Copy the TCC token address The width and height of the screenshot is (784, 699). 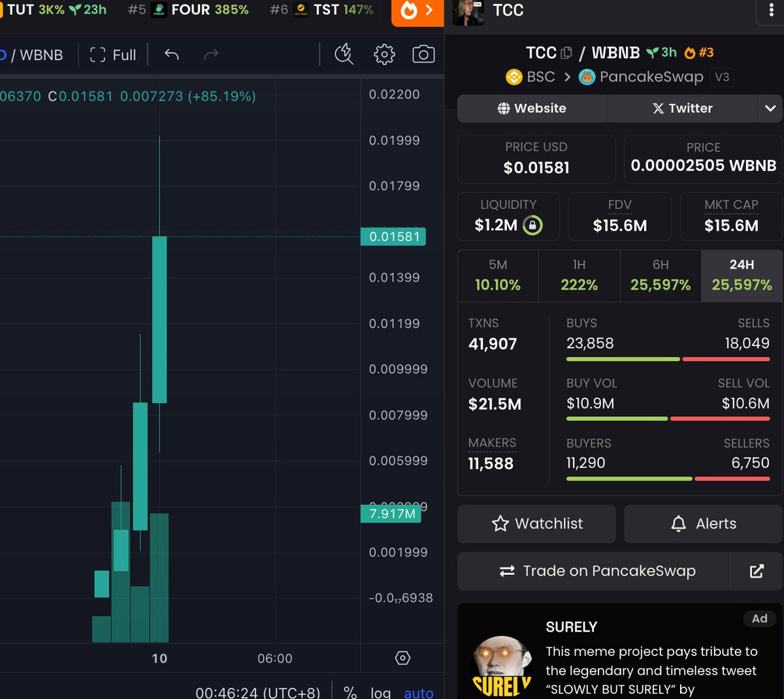click(566, 53)
